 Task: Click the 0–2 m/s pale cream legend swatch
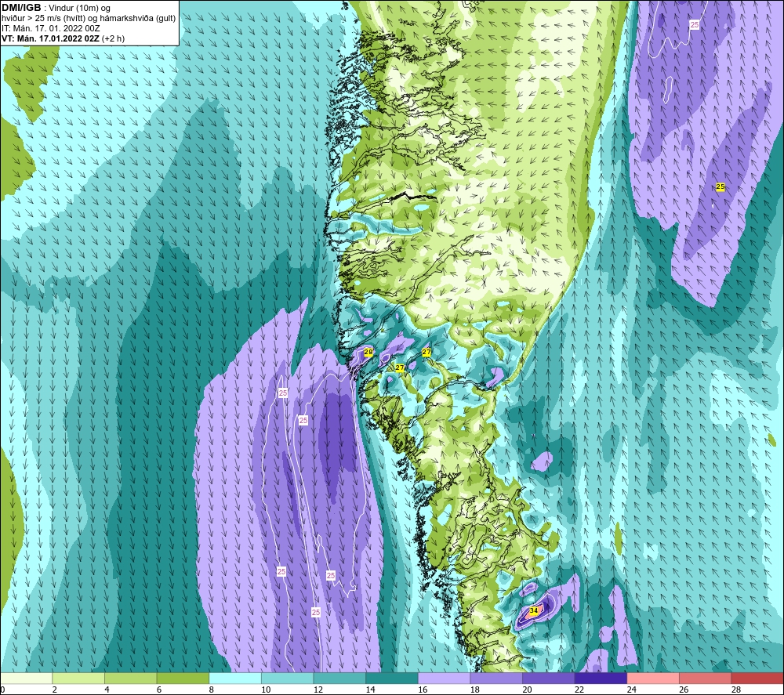(x=27, y=678)
